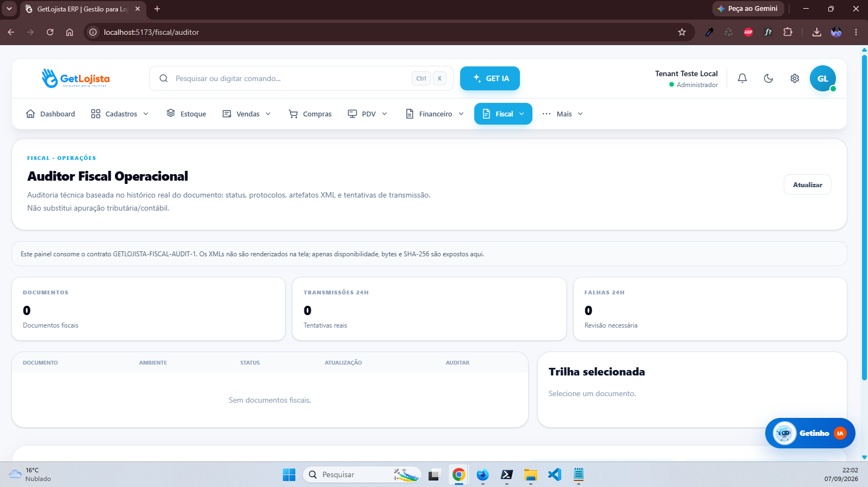Open the Compras cart icon
The height and width of the screenshot is (487, 868).
point(293,114)
